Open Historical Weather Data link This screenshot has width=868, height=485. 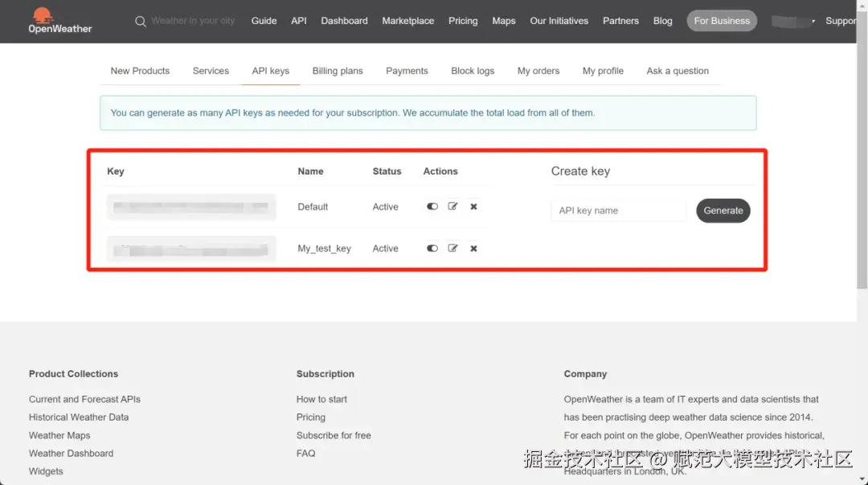coord(79,417)
